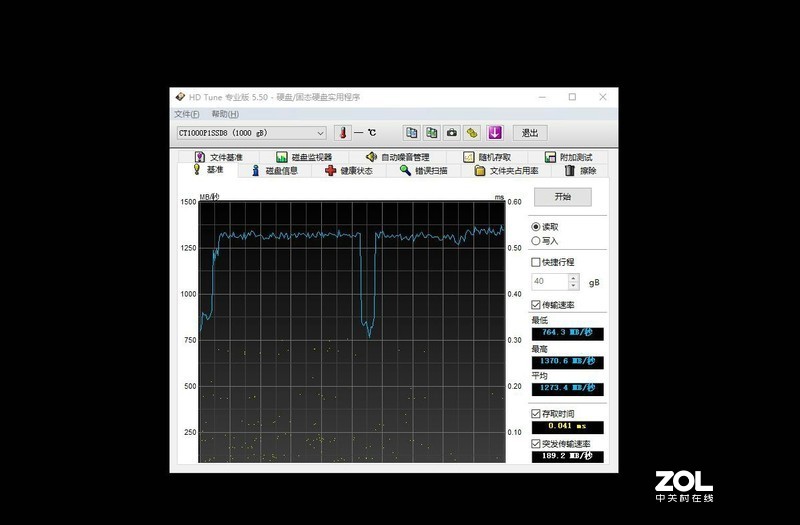
Task: Minimize the HD Tune window
Action: click(x=542, y=97)
